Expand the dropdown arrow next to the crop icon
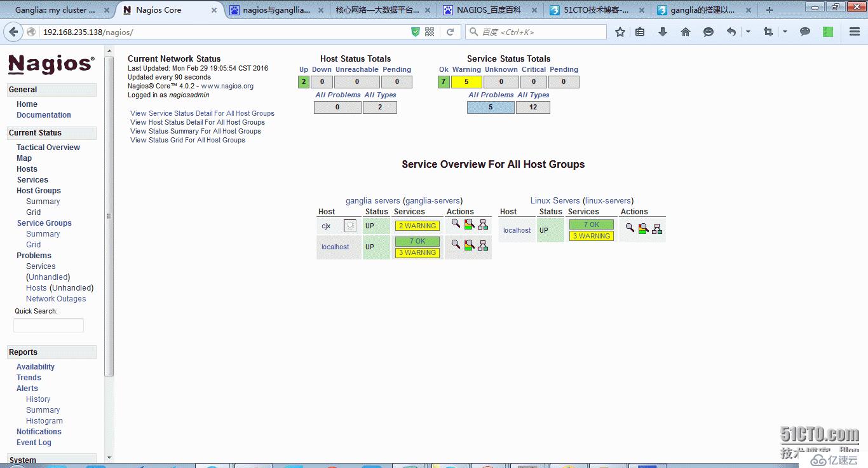Viewport: 868px width, 468px height. tap(785, 32)
